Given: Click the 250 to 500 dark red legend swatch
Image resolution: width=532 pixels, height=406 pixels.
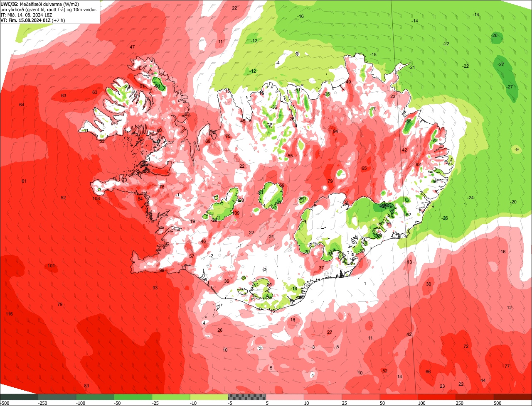Looking at the screenshot, I should tap(475, 397).
